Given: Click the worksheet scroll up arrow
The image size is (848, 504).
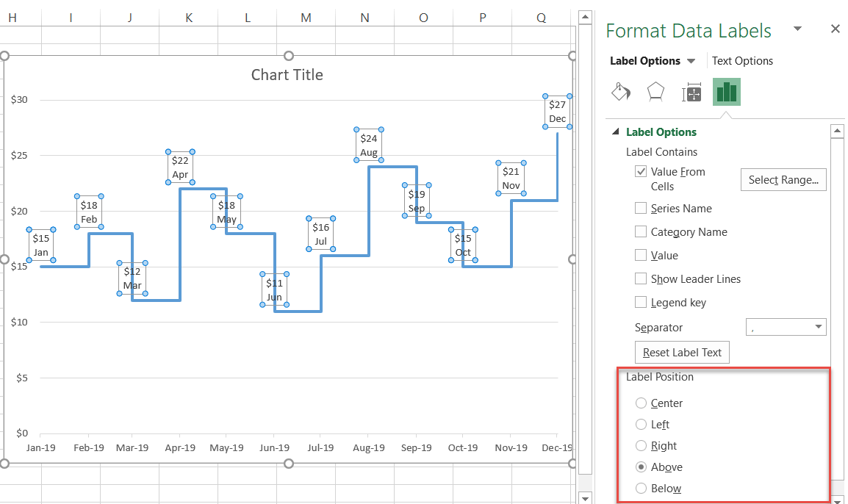Looking at the screenshot, I should click(x=585, y=18).
